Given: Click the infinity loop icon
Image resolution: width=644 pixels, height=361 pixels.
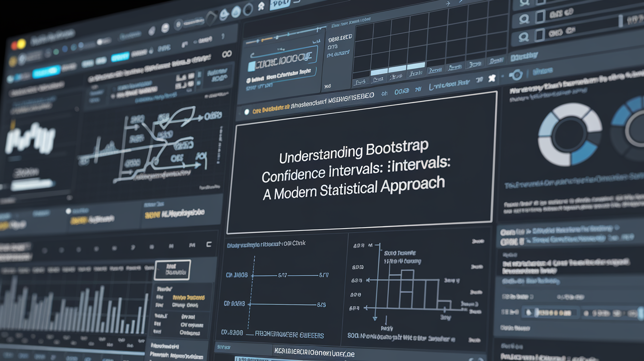Looking at the screenshot, I should 226,54.
